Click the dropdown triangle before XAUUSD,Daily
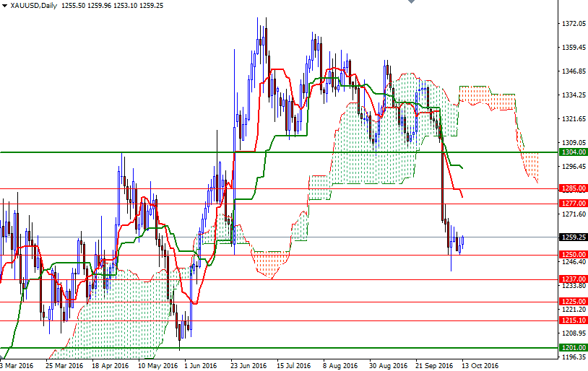The image size is (588, 371). coord(4,6)
